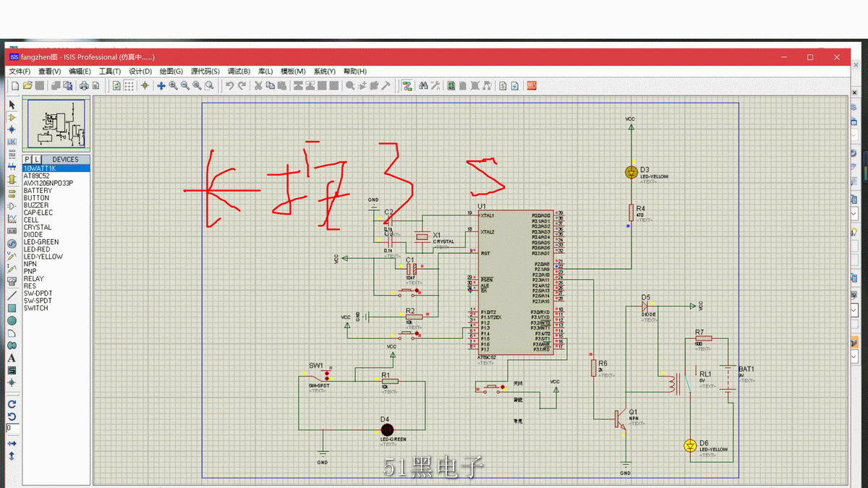Choose the Wire Label (LBL) tool
Screen dimensions: 868x488
[x=12, y=142]
